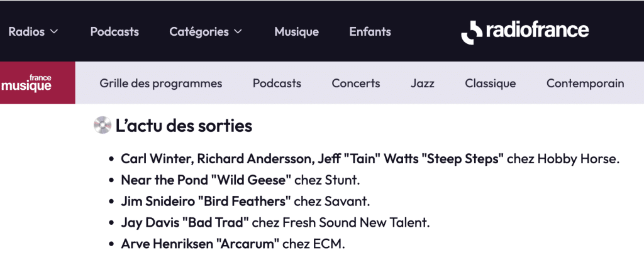The image size is (644, 265).
Task: Select France Musique Podcasts tab
Action: [x=277, y=83]
